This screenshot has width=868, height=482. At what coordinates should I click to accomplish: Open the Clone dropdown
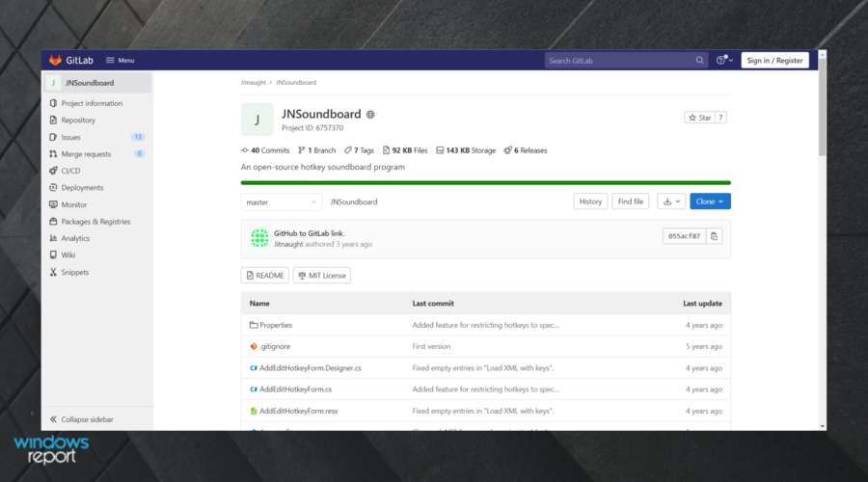pos(710,201)
